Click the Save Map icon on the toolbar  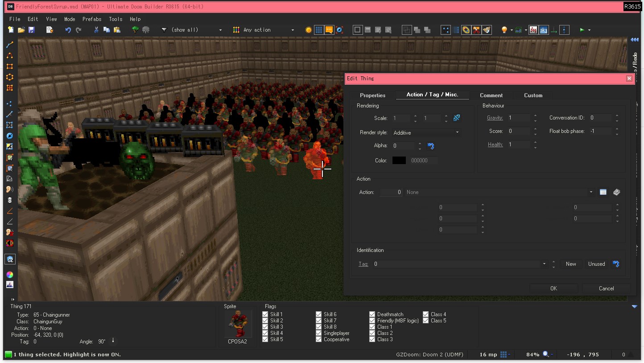point(31,30)
